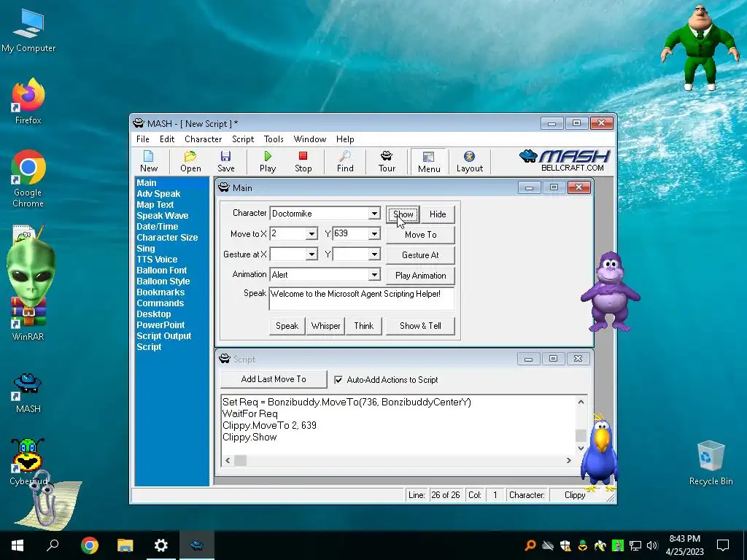The height and width of the screenshot is (560, 747).
Task: Select Balloon Font in the sidebar
Action: tap(161, 271)
